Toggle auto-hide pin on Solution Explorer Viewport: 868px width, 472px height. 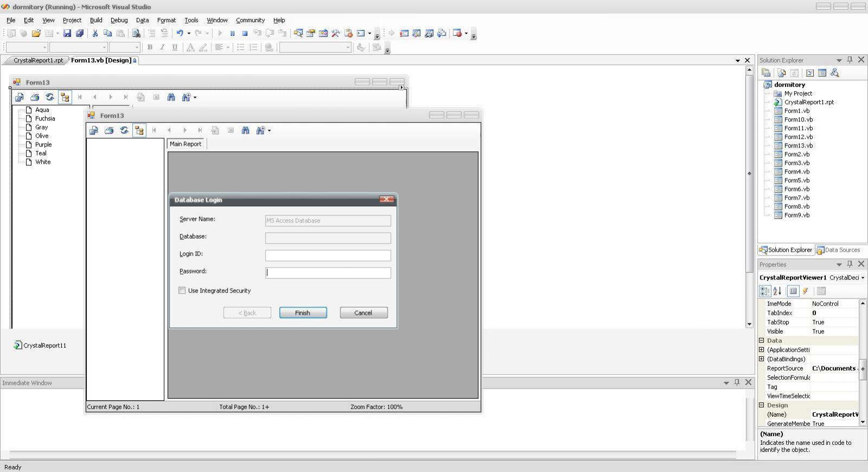pyautogui.click(x=850, y=60)
